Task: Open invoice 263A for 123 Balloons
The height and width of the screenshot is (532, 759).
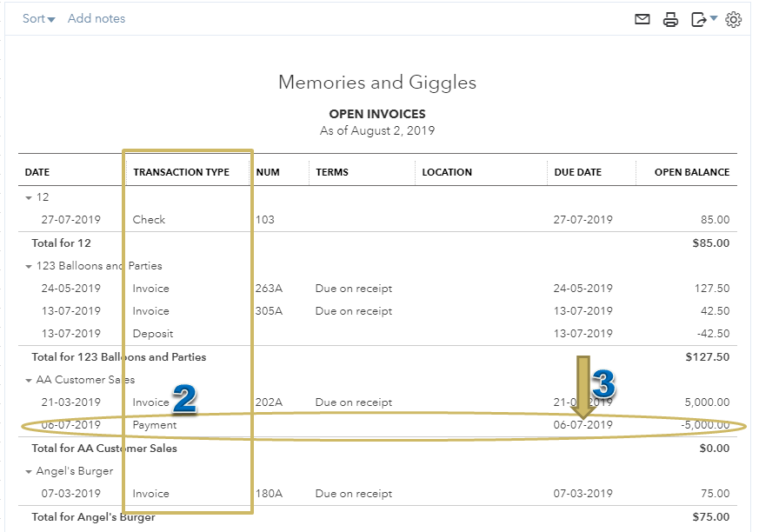Action: click(152, 288)
